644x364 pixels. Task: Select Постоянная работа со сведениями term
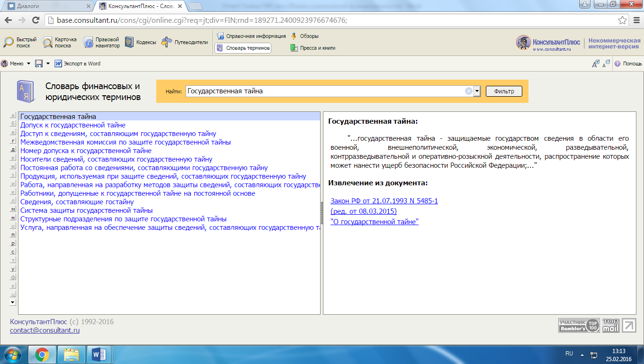[x=144, y=168]
